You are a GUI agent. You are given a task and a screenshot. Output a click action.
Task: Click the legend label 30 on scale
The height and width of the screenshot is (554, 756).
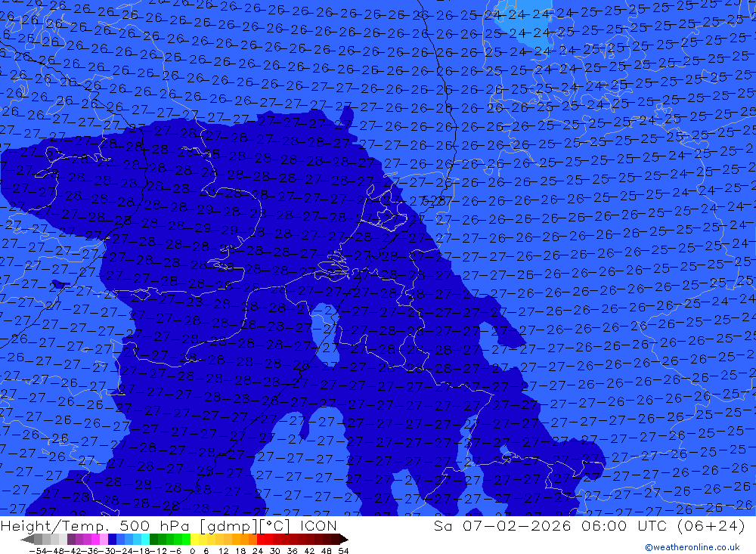tap(274, 551)
